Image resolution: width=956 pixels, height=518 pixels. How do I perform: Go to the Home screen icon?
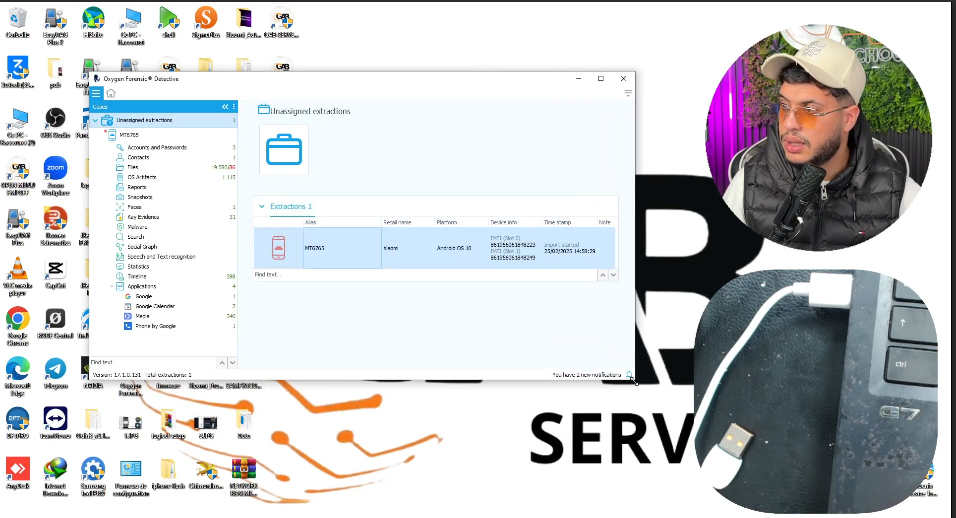pos(111,93)
